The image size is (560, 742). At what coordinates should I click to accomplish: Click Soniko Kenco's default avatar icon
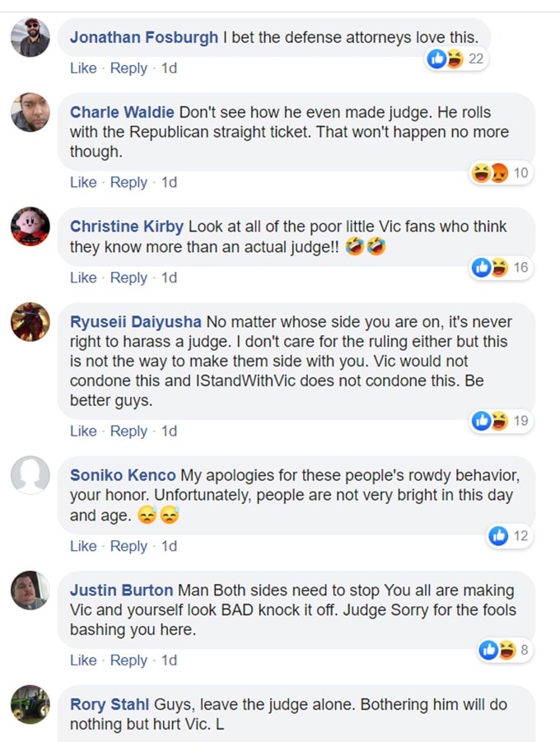tap(30, 475)
